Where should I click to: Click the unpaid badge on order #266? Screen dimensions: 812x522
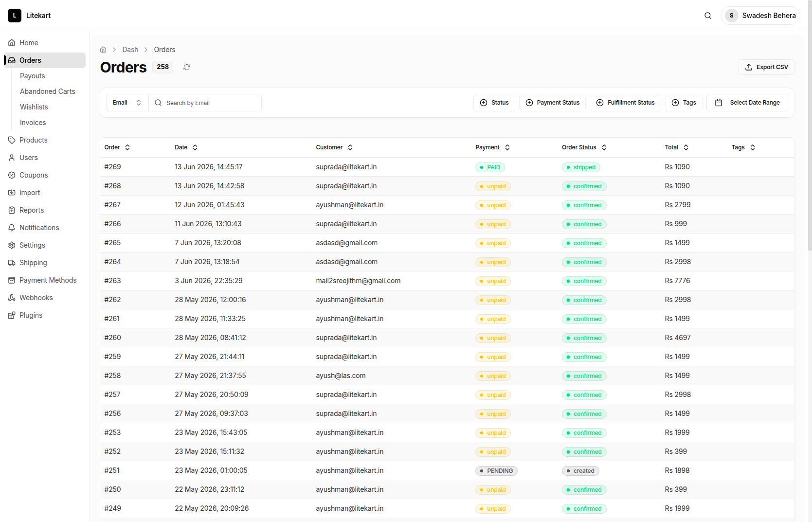click(x=493, y=224)
